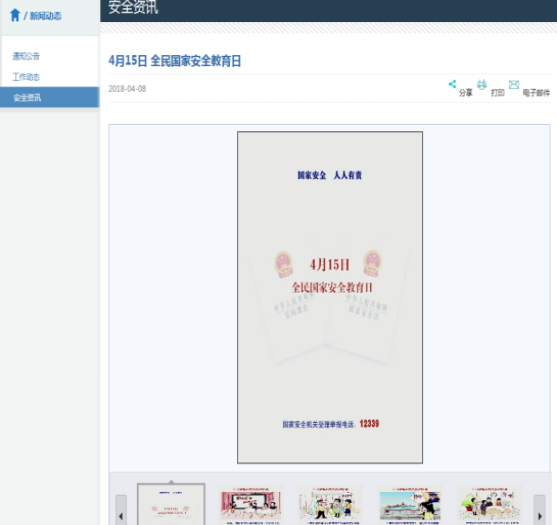Open 工作动态 sidebar item
This screenshot has height=525, width=557.
click(x=26, y=77)
